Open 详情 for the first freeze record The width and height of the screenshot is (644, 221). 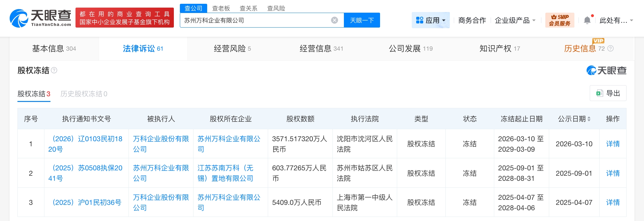point(613,144)
